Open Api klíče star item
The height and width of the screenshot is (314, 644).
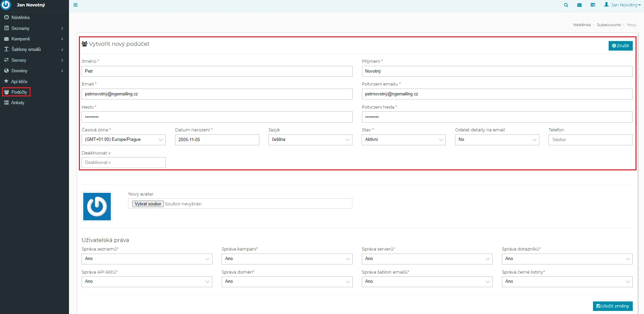[x=19, y=81]
